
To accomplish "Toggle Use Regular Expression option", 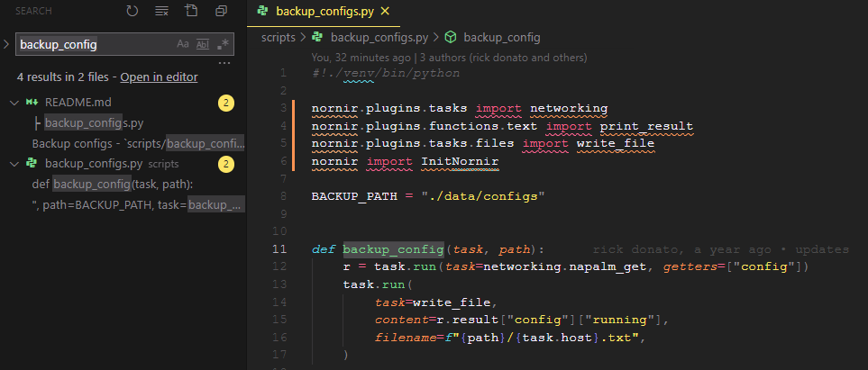I will (x=223, y=44).
